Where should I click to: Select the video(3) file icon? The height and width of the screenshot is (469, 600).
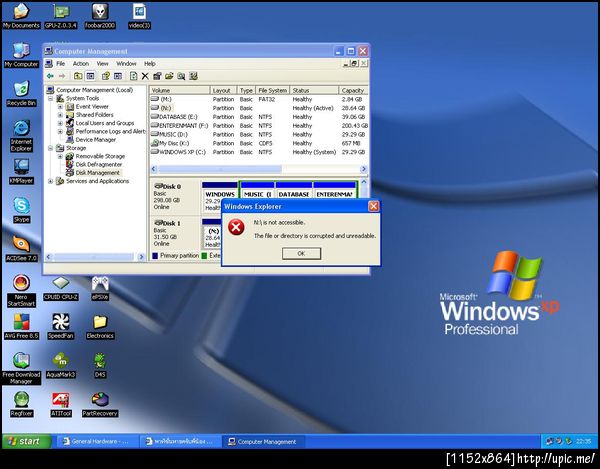[139, 16]
